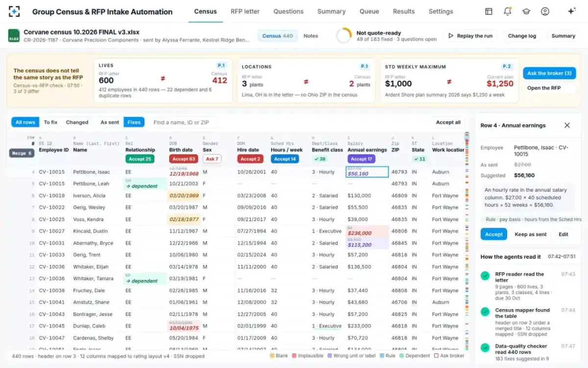Click the XLSX file icon
588x368 pixels.
(14, 36)
